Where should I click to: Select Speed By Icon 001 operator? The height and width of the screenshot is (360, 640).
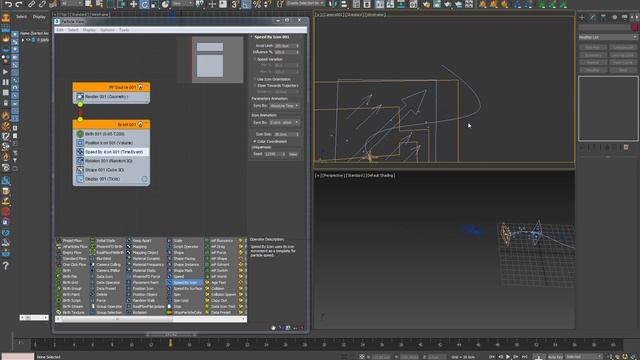pos(111,152)
